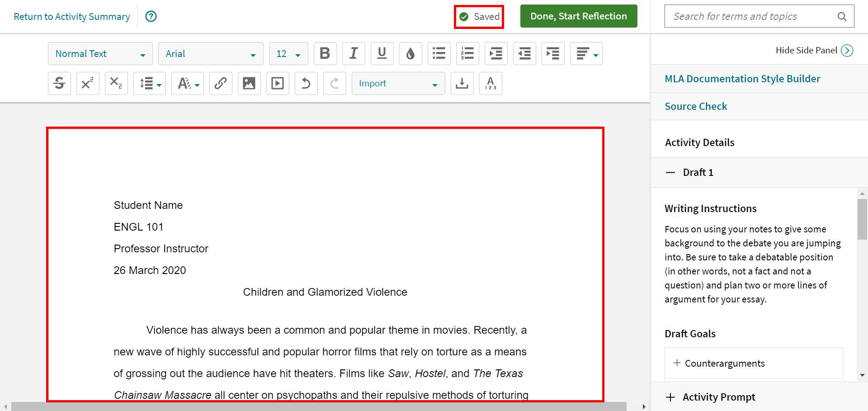This screenshot has height=411, width=868.
Task: Apply italic formatting
Action: coord(354,53)
